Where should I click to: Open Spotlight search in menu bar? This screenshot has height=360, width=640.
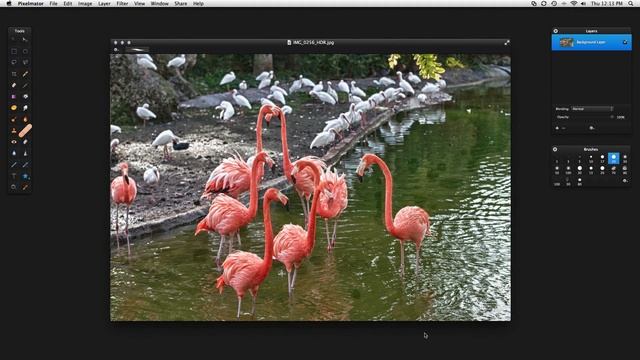(x=631, y=4)
